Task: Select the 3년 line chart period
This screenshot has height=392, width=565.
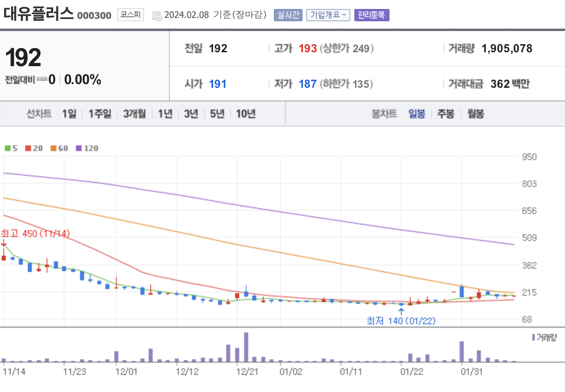Action: [191, 114]
